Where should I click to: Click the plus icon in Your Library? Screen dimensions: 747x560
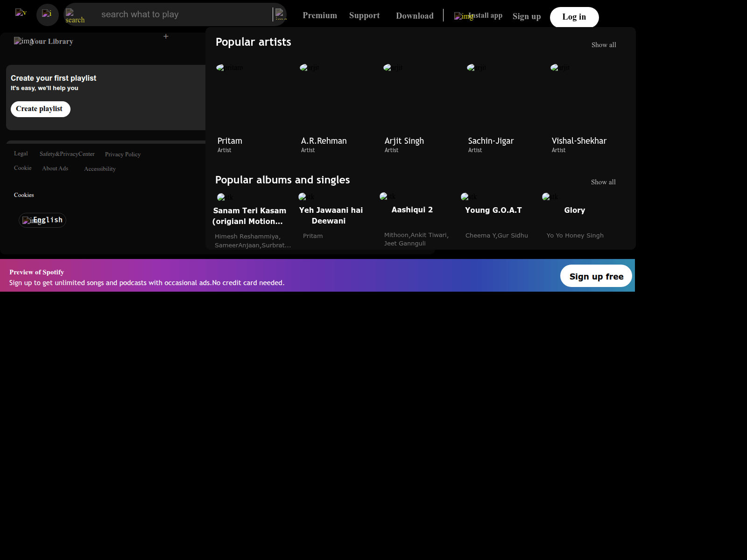click(x=166, y=36)
